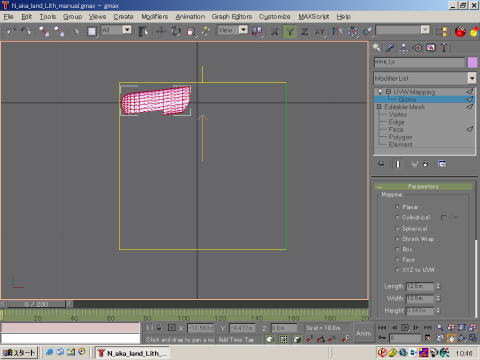Click the Pin Stack icon
The height and width of the screenshot is (360, 480).
click(x=381, y=164)
